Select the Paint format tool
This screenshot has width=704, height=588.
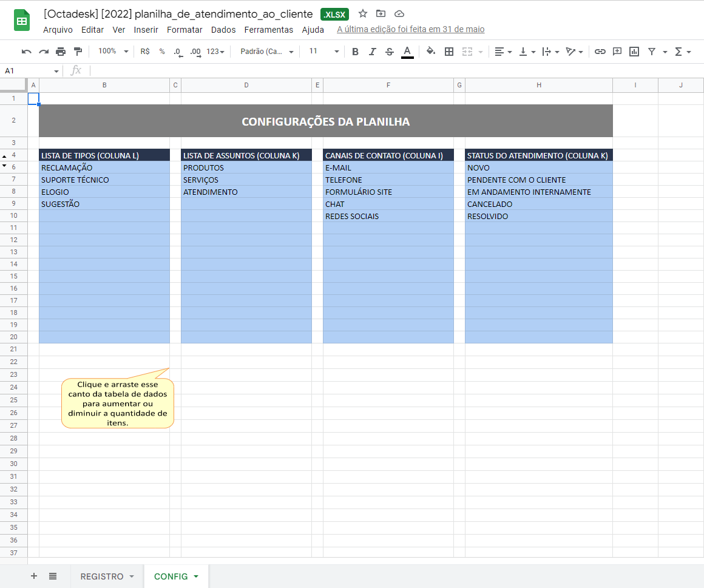78,52
